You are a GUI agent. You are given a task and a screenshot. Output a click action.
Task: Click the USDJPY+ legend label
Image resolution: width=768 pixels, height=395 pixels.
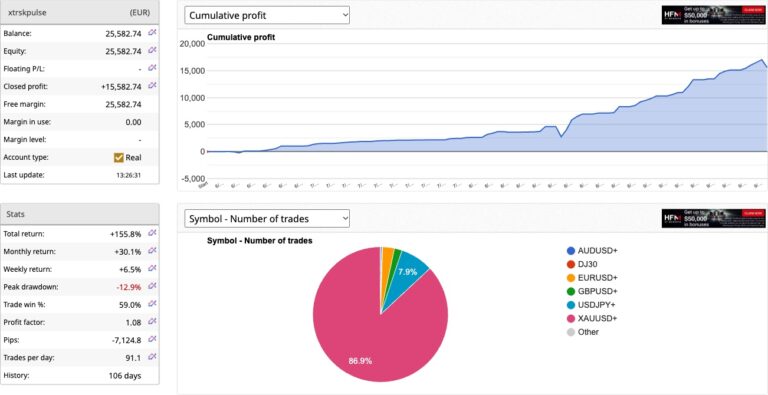pos(598,305)
